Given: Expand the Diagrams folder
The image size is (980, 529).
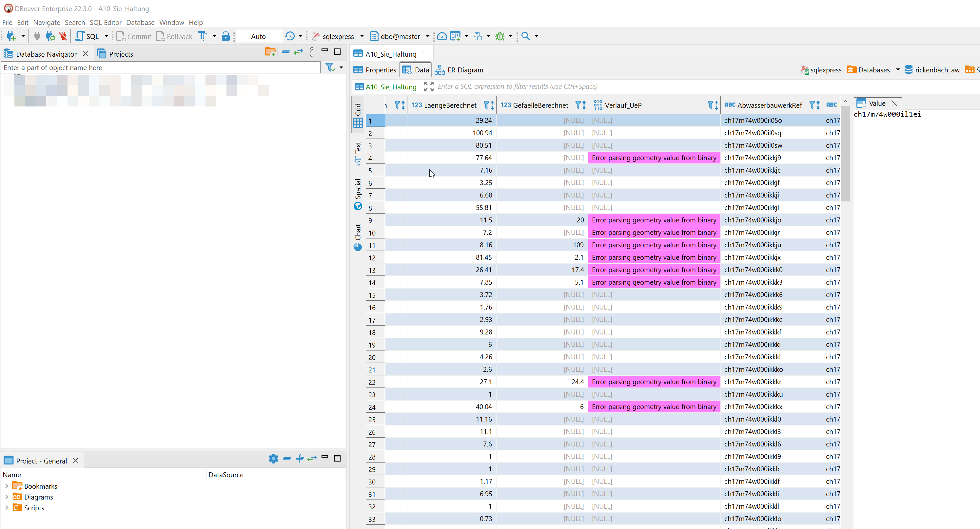Looking at the screenshot, I should pyautogui.click(x=7, y=497).
